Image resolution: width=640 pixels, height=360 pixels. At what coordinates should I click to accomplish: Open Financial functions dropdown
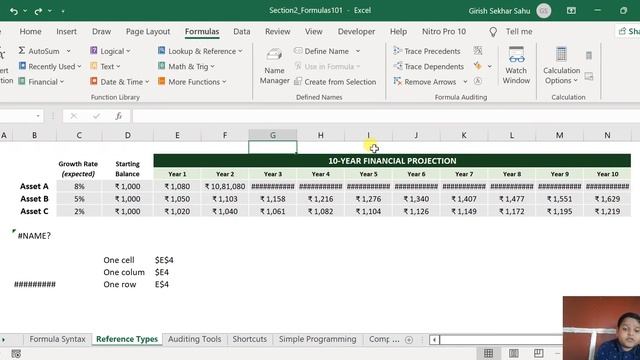click(x=41, y=82)
